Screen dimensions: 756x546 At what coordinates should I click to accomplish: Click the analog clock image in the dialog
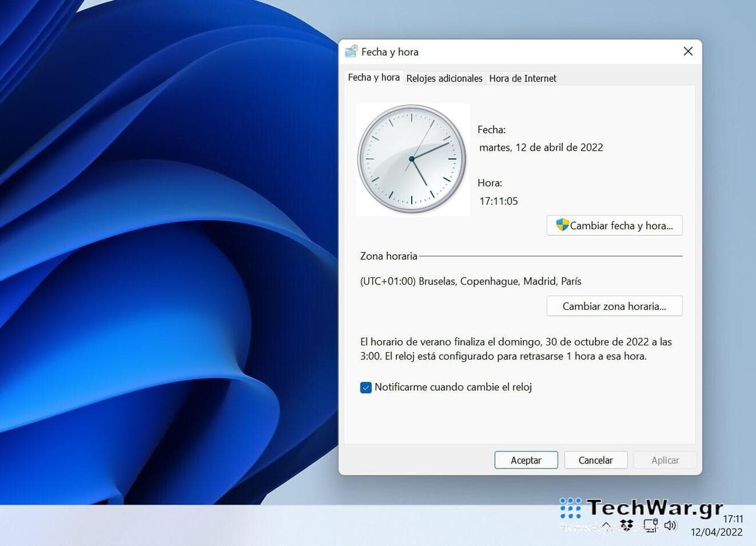point(412,159)
